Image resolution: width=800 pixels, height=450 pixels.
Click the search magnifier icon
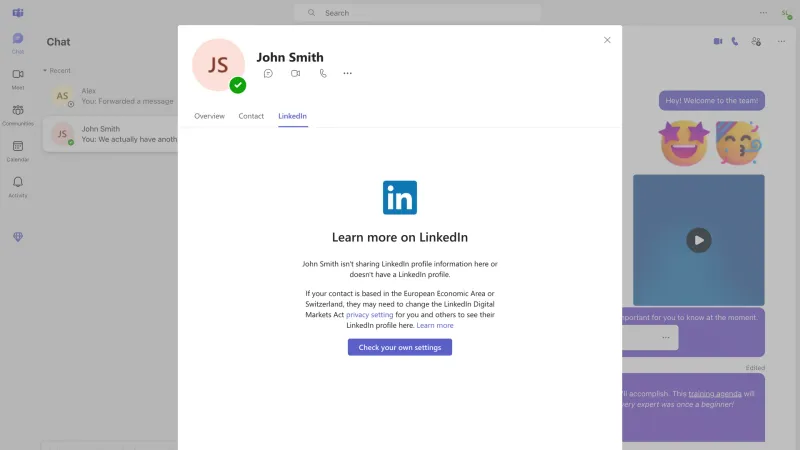[311, 13]
